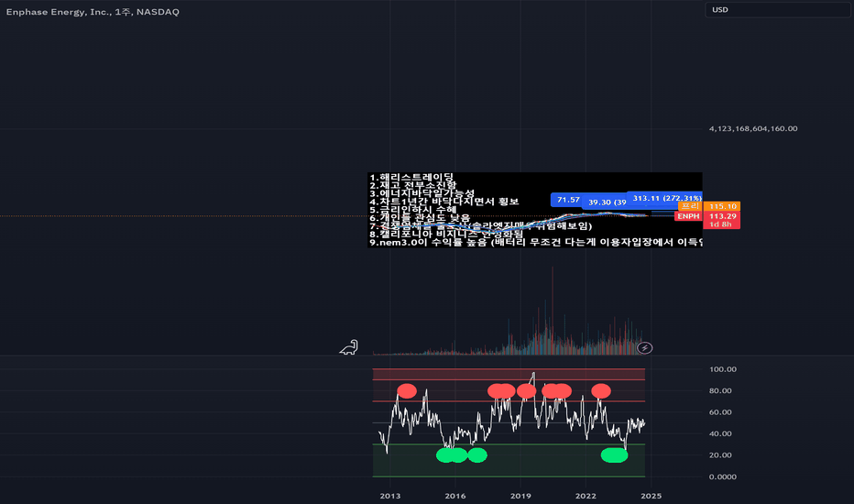Click the blue 71.57 price measurement label
The image size is (854, 504).
(567, 200)
